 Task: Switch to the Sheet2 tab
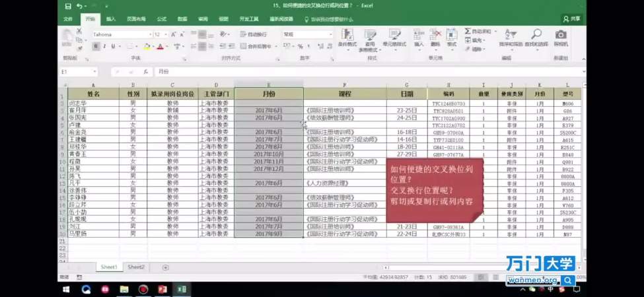click(x=136, y=267)
